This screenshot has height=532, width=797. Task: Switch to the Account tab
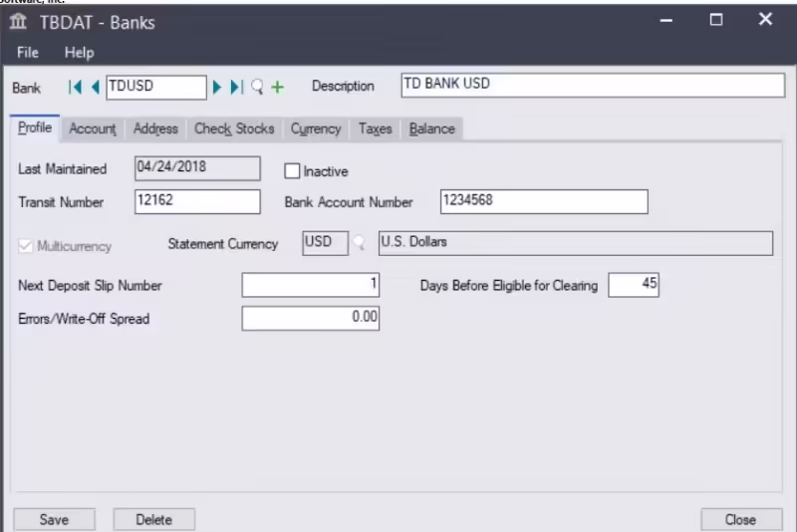[93, 129]
